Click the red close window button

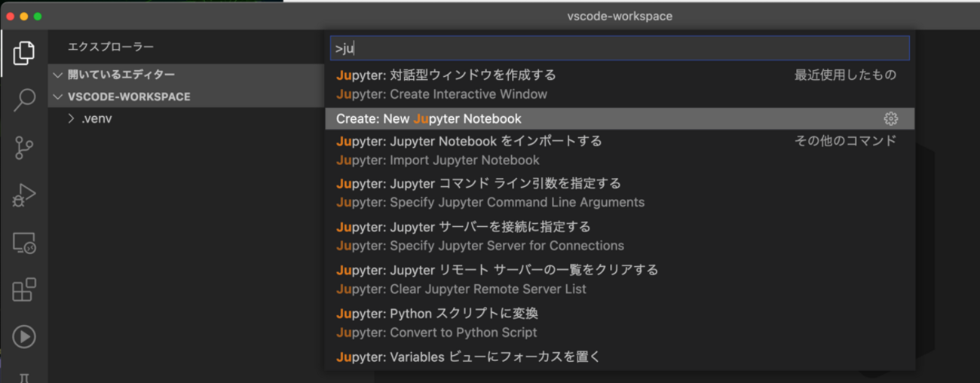click(x=11, y=16)
